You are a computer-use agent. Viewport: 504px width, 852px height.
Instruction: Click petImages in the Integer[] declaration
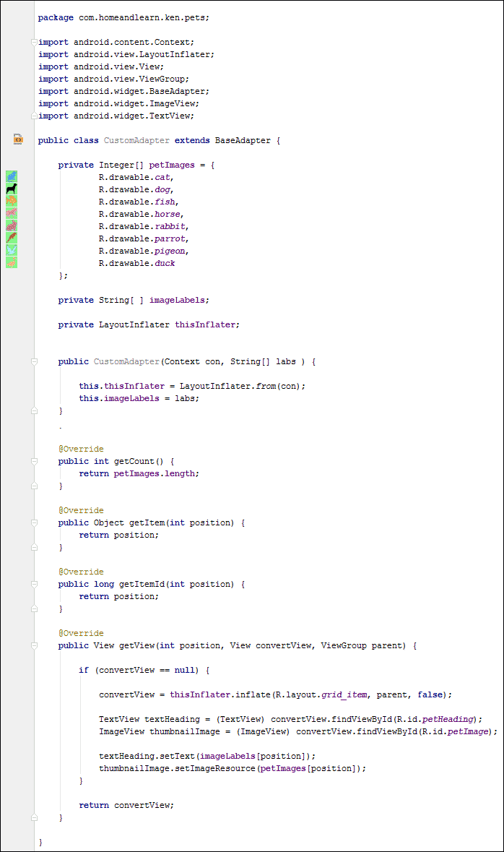172,165
